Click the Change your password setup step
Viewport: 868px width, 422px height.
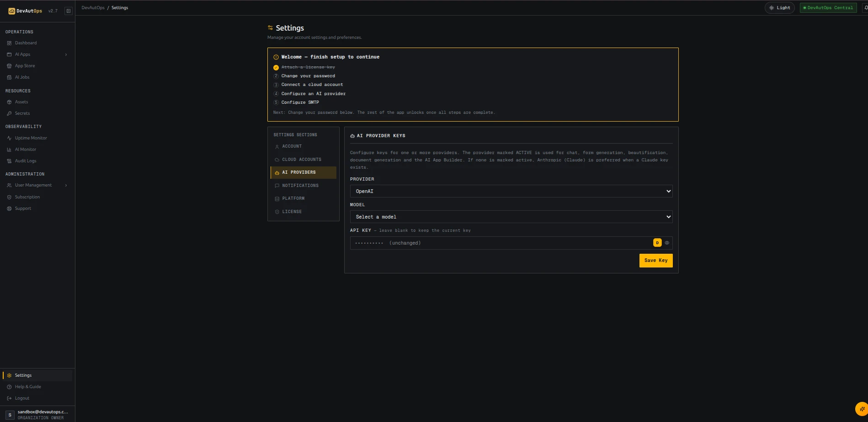[x=308, y=76]
